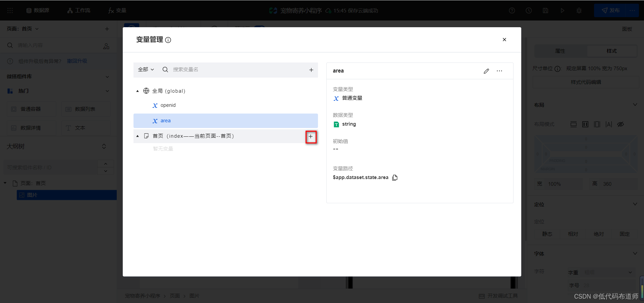Click the 撤回升级 link

click(x=77, y=61)
